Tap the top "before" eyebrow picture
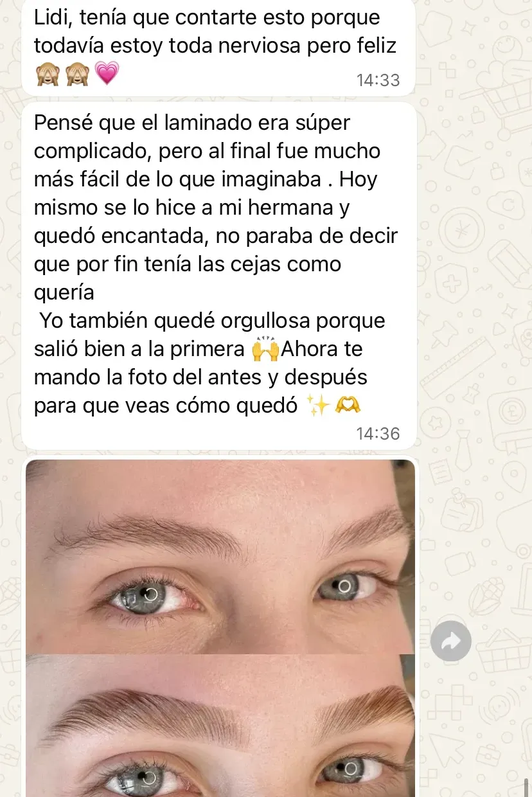This screenshot has width=532, height=797. click(x=220, y=557)
